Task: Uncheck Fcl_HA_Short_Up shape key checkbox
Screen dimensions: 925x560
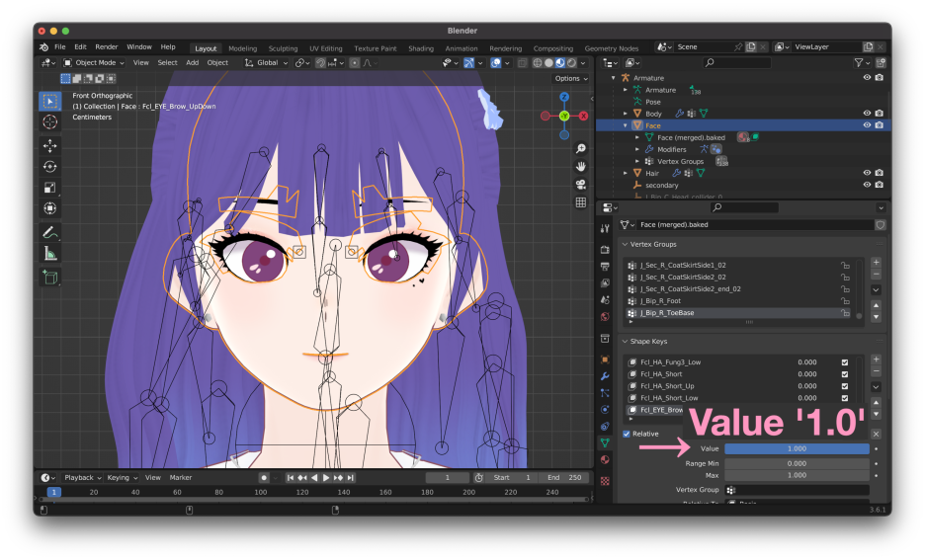Action: tap(845, 386)
